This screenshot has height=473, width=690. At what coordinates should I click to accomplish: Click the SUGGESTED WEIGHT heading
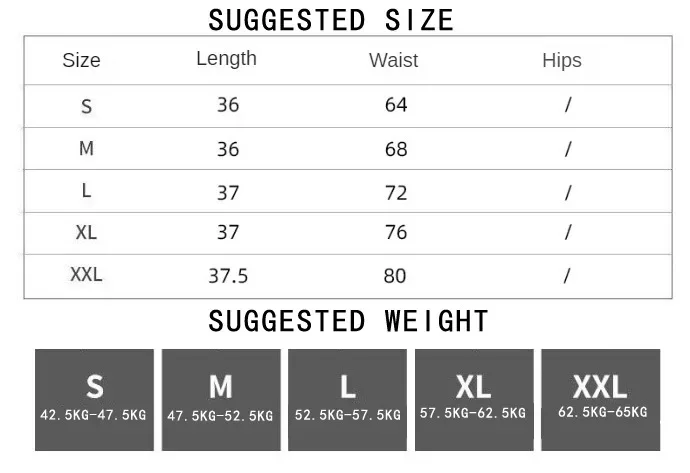pos(348,321)
